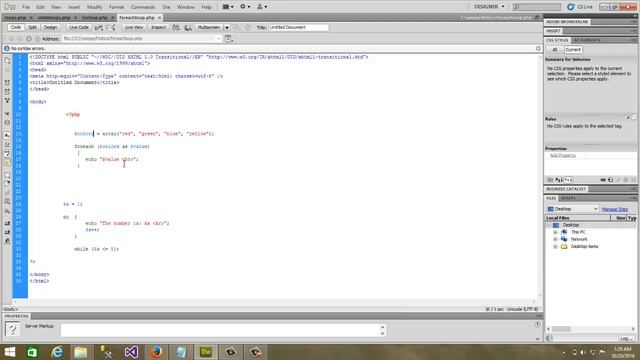Click the CS Live button
This screenshot has height=360, width=640.
tap(580, 7)
